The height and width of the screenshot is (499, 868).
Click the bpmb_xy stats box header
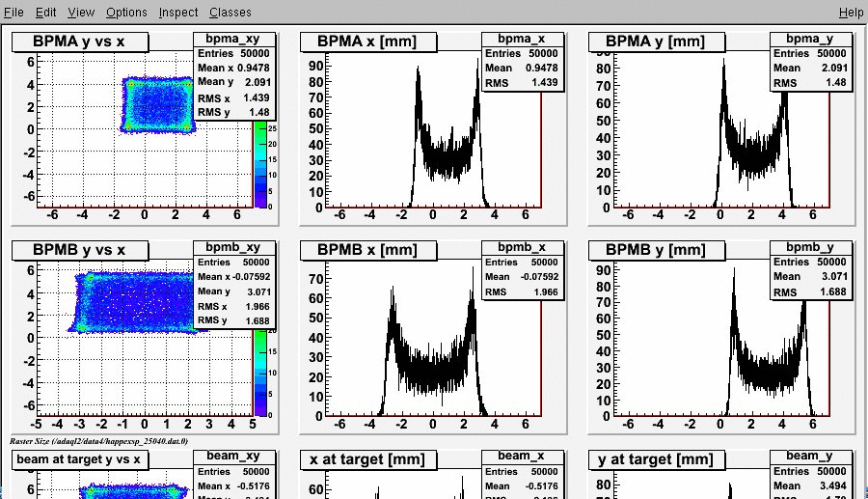click(234, 247)
